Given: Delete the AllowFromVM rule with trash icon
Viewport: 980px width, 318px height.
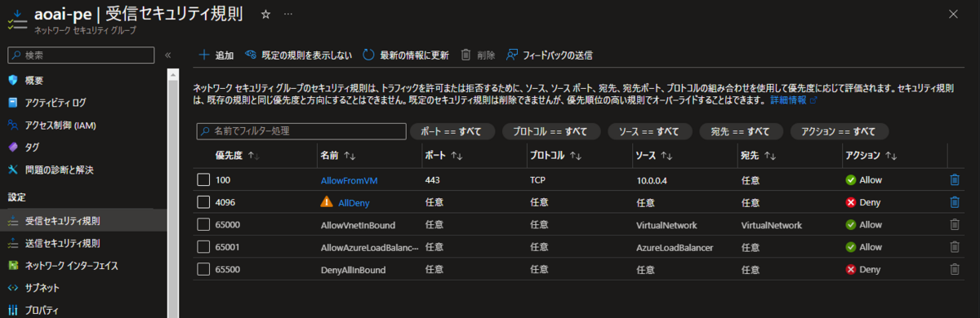Looking at the screenshot, I should [955, 180].
